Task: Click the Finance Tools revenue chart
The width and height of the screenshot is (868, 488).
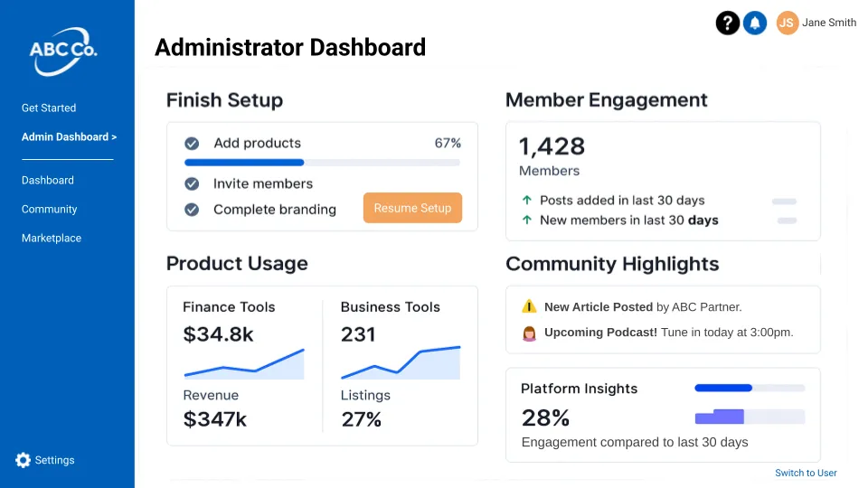Action: coord(244,363)
